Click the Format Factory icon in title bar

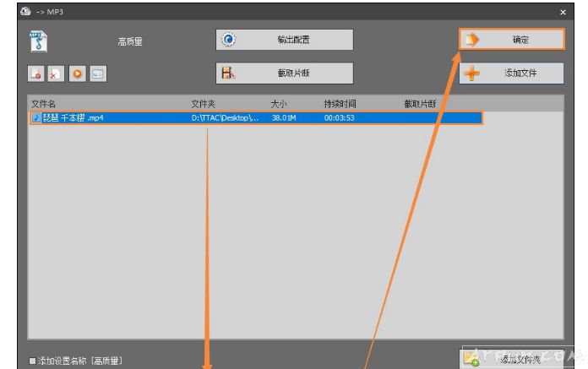pos(26,11)
